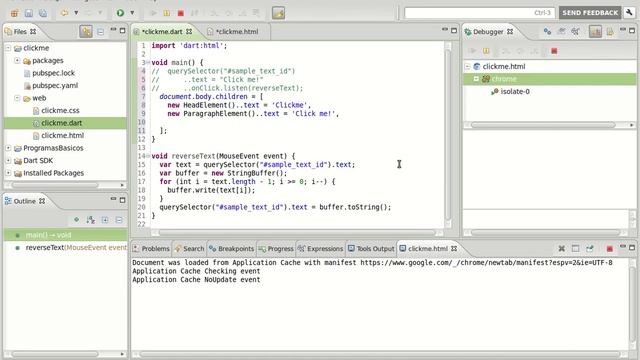Pause the debugger with yellow pause icon

pyautogui.click(x=486, y=51)
